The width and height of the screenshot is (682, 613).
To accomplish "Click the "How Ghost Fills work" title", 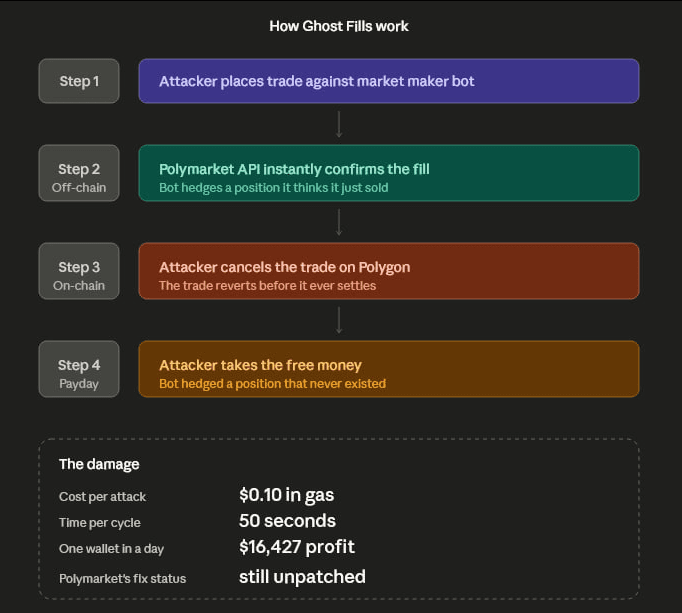I will 339,26.
